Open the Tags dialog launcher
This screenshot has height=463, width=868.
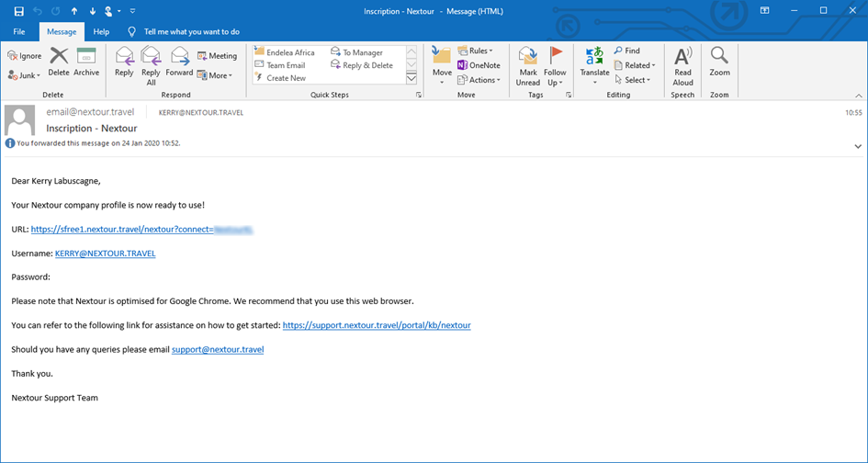click(569, 96)
